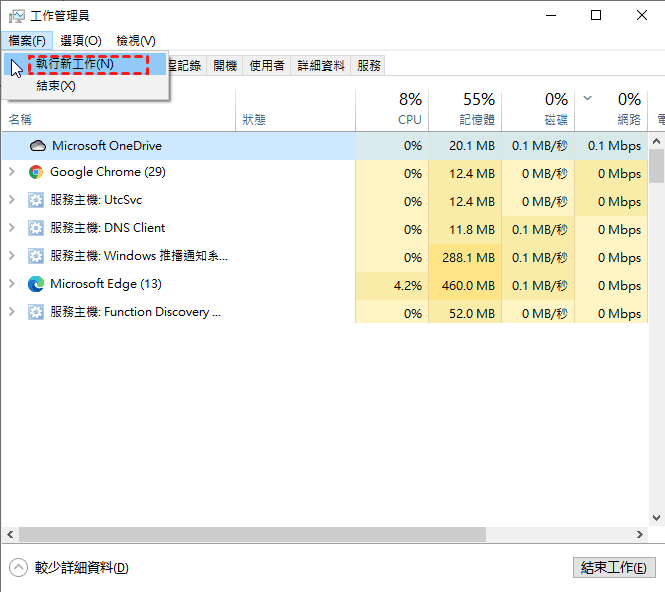Click the gear icon for 服務主機: UtcSvc
This screenshot has height=592, width=665.
(36, 200)
